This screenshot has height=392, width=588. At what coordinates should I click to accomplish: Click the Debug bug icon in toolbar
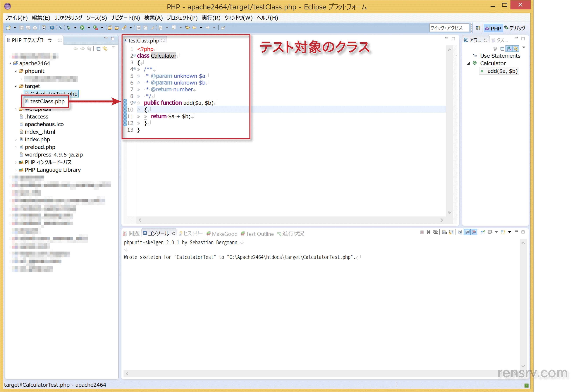tap(69, 27)
